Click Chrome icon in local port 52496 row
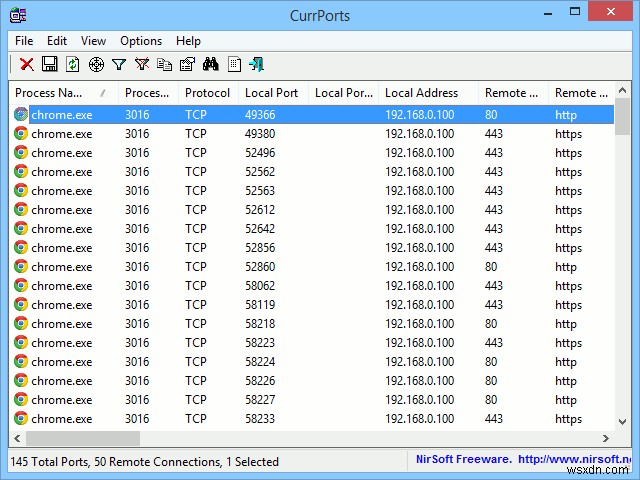The height and width of the screenshot is (480, 640). click(x=21, y=152)
